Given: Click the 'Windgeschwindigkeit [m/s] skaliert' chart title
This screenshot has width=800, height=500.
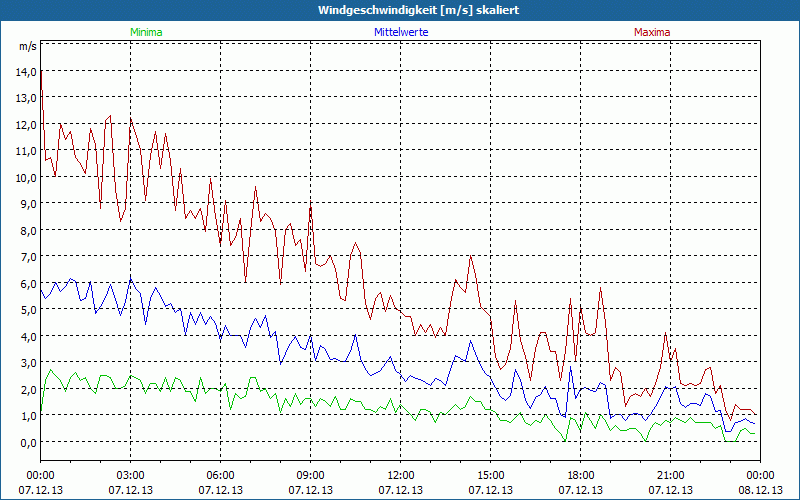Looking at the screenshot, I should click(418, 10).
